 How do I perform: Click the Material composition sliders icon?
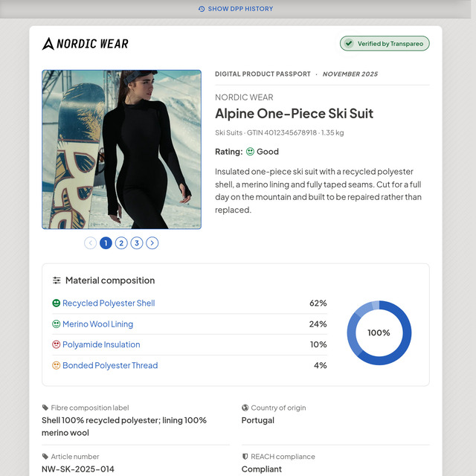pyautogui.click(x=57, y=280)
